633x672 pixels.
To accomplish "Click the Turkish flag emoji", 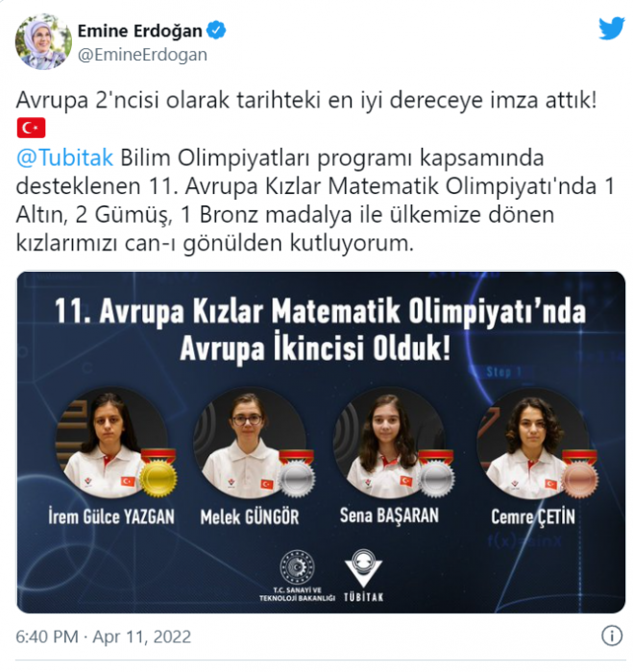I will click(x=31, y=128).
